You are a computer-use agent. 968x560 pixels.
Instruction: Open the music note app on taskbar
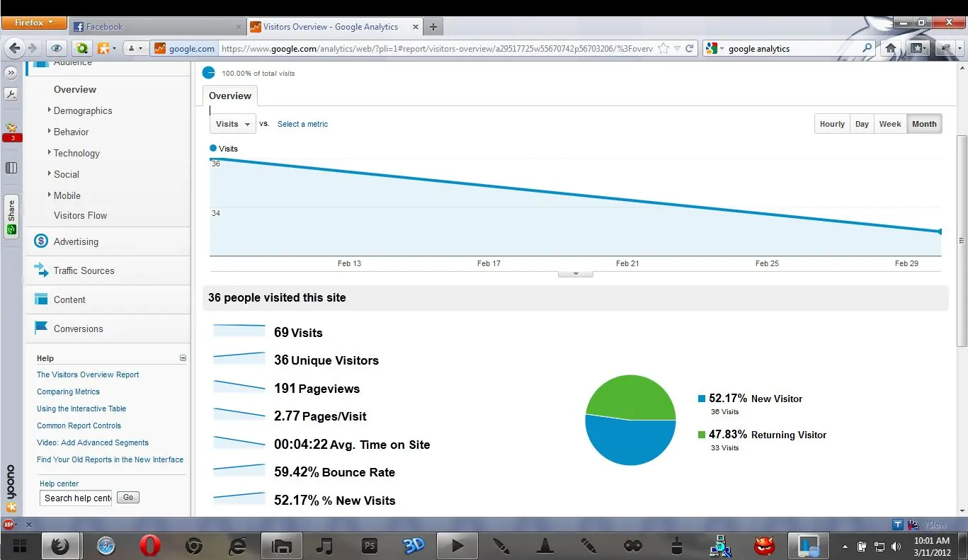(325, 546)
